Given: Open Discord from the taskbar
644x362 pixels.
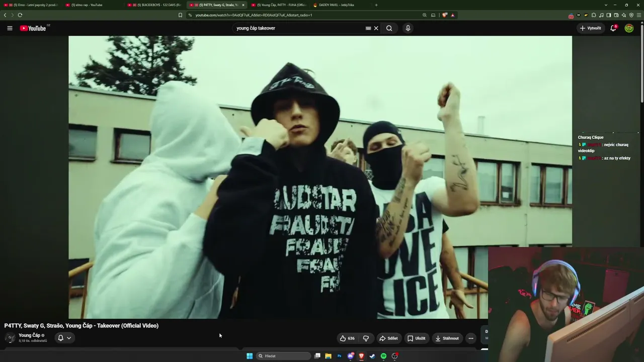Looking at the screenshot, I should pos(351,356).
